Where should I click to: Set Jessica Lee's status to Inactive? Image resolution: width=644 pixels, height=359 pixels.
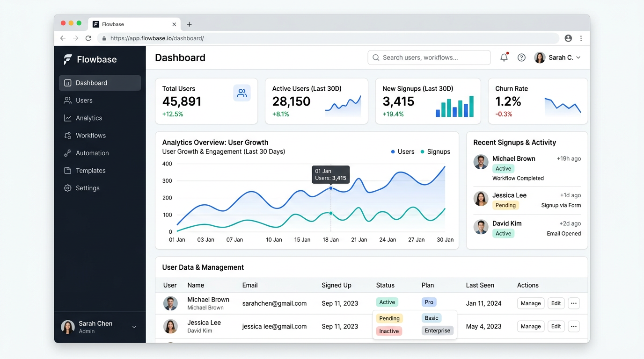click(x=388, y=331)
